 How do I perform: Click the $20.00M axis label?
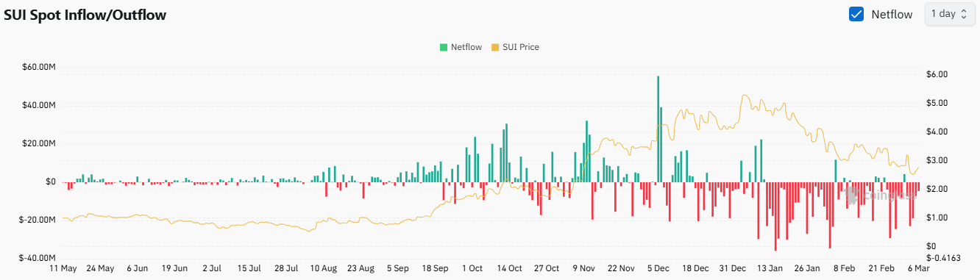click(39, 143)
